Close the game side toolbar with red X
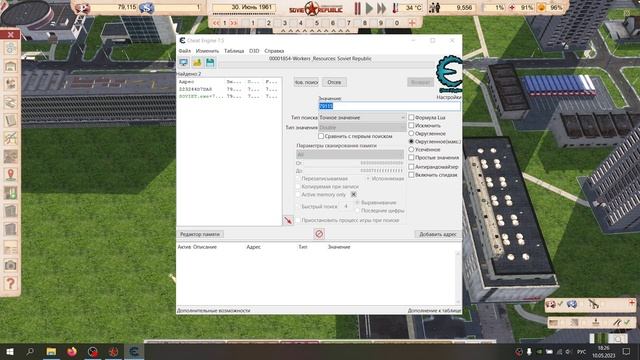This screenshot has width=640, height=360. click(x=11, y=35)
